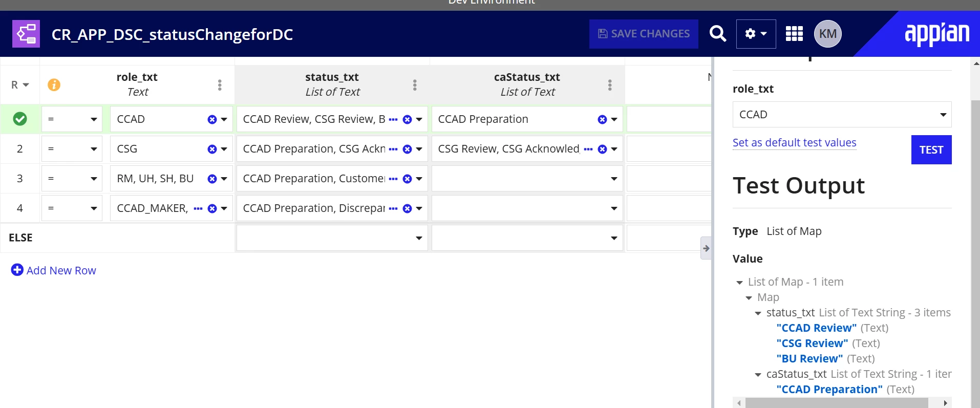Open role_txt test value dropdown

(x=842, y=114)
